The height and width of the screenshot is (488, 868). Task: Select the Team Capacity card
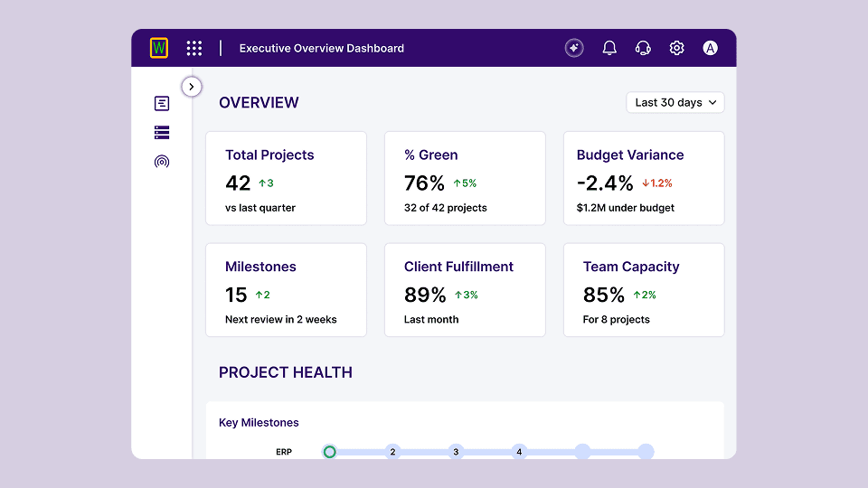pyautogui.click(x=644, y=290)
